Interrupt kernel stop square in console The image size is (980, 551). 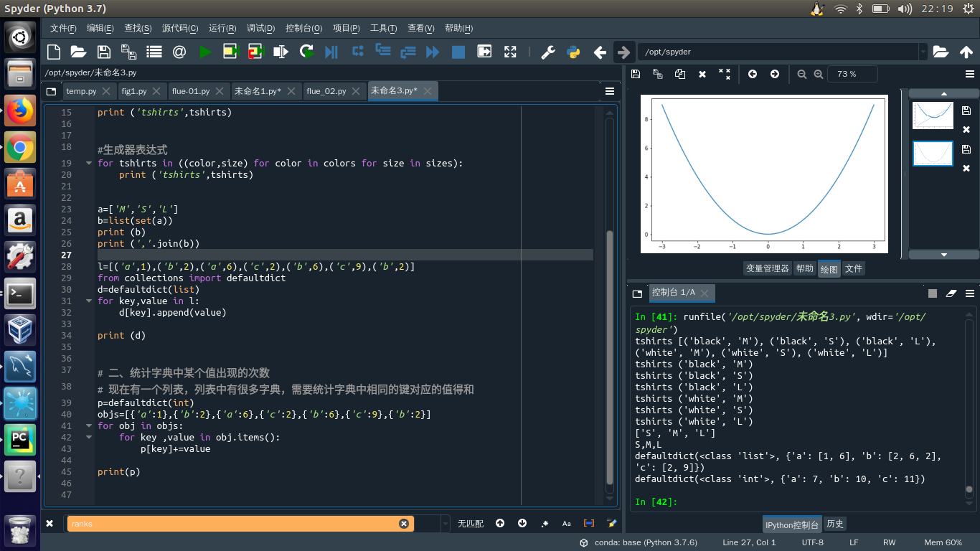[933, 293]
